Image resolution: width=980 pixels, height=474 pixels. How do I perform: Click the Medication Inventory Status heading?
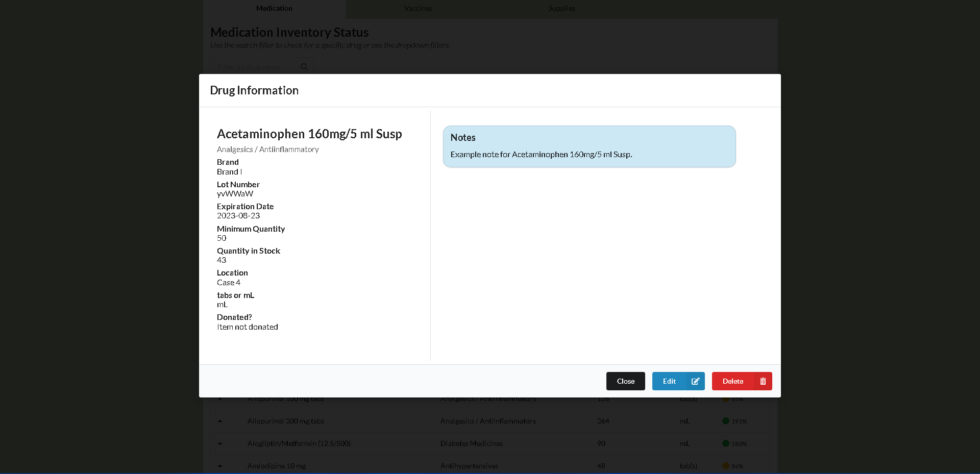tap(289, 32)
